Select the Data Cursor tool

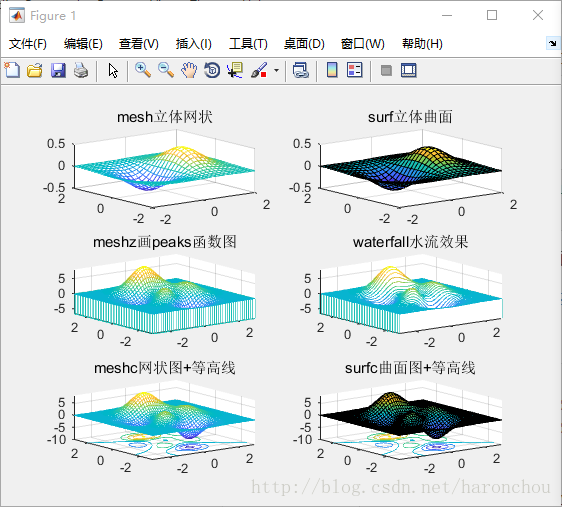[235, 70]
